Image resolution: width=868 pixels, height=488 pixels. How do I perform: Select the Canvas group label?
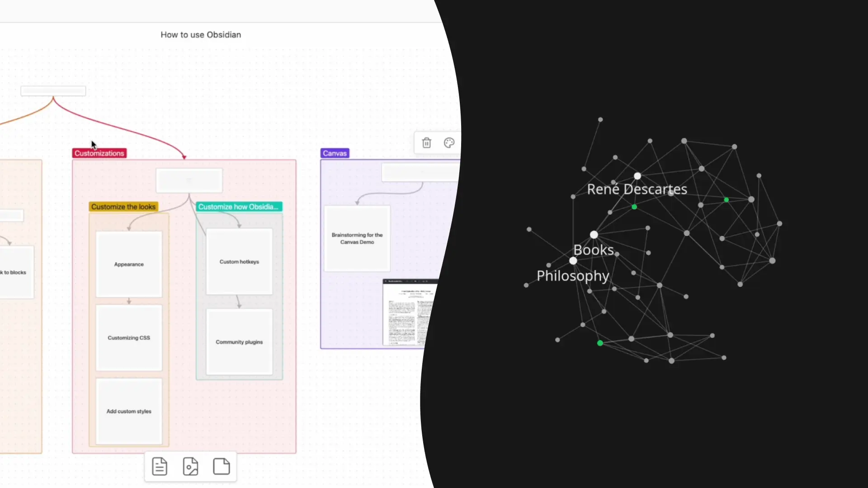[335, 153]
